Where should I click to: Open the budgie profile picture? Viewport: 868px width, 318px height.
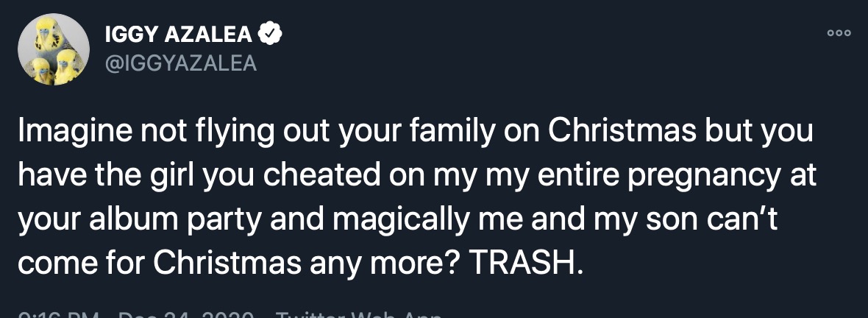(x=53, y=50)
